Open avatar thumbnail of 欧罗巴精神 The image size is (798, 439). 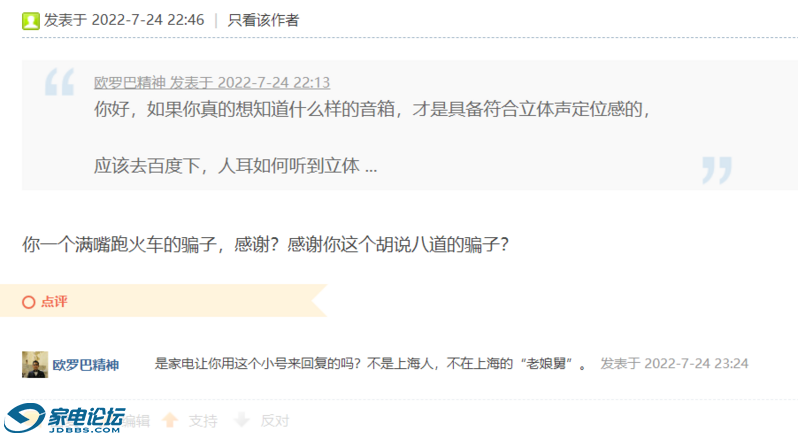point(35,364)
